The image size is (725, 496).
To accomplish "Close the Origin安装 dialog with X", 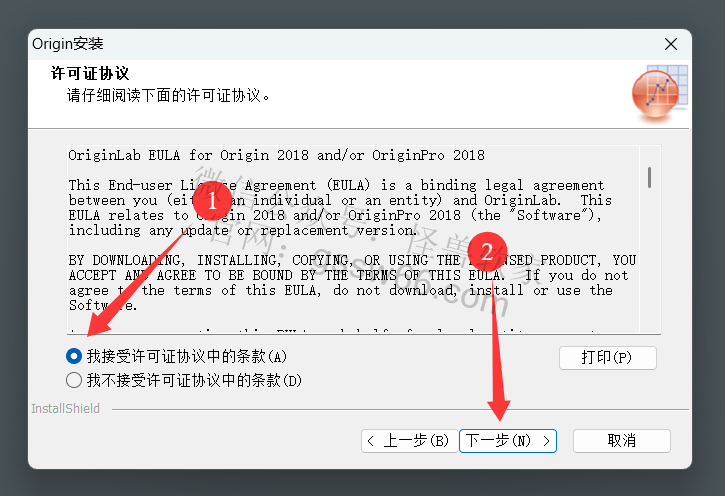I will 671,44.
